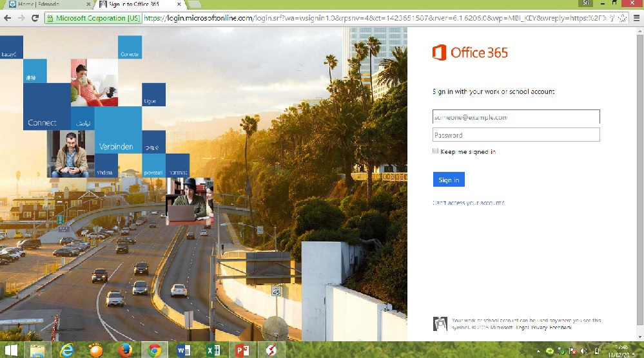Open Excel from the taskbar

click(x=213, y=351)
